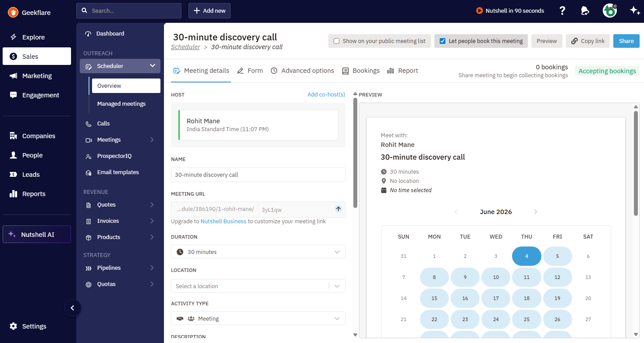Expand the Quotas submenu arrow
The height and width of the screenshot is (343, 644).
pyautogui.click(x=152, y=284)
